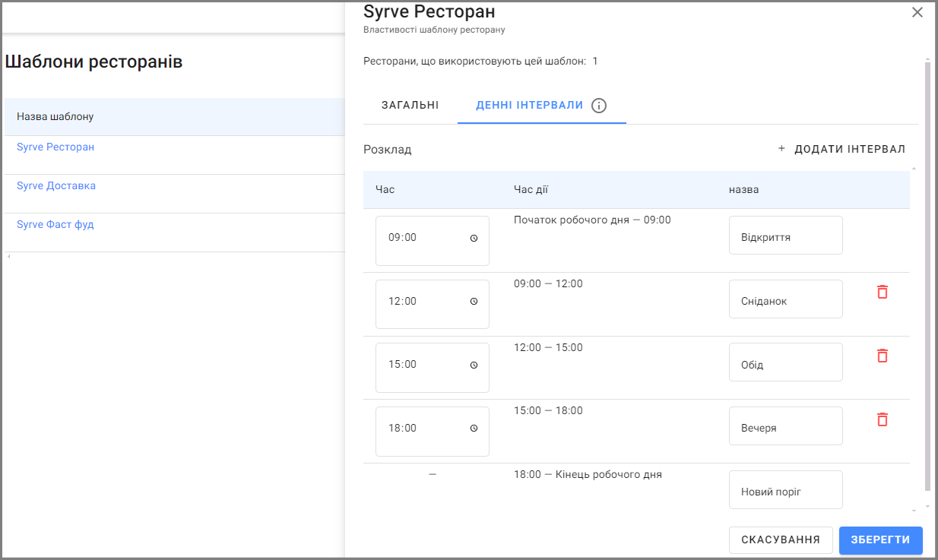Click the Новий поріг name field
This screenshot has width=938, height=560.
pos(786,490)
